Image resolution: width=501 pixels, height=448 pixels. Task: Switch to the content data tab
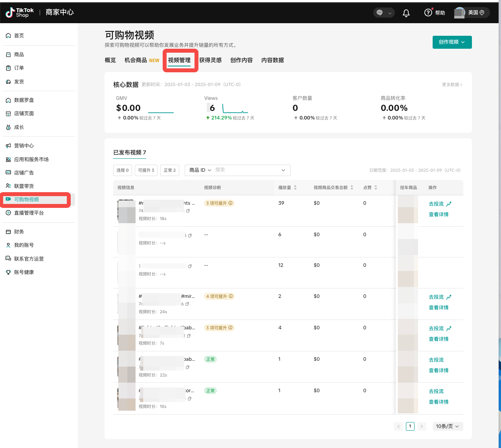click(272, 60)
